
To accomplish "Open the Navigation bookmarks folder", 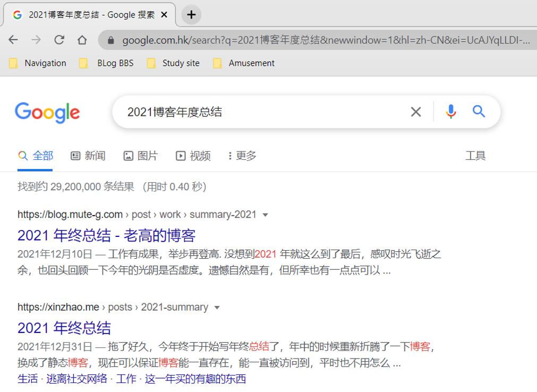I will click(38, 63).
